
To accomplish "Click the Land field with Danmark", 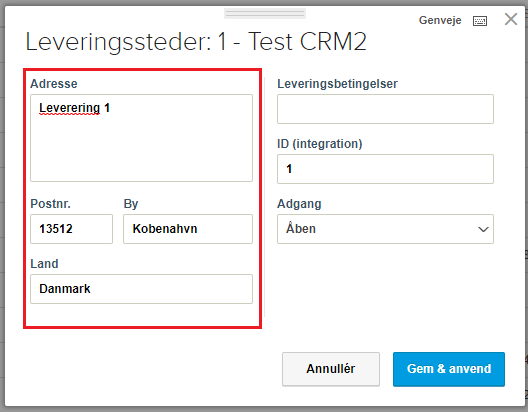I will [141, 289].
